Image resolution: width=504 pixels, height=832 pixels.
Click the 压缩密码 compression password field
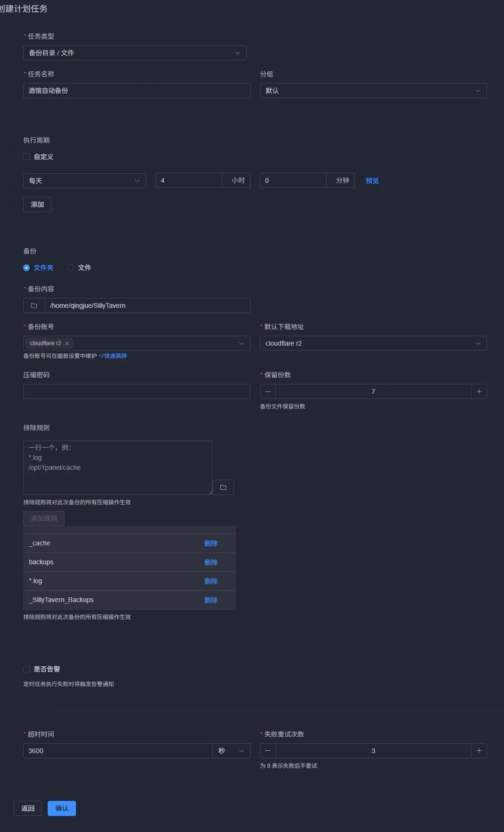(x=136, y=391)
